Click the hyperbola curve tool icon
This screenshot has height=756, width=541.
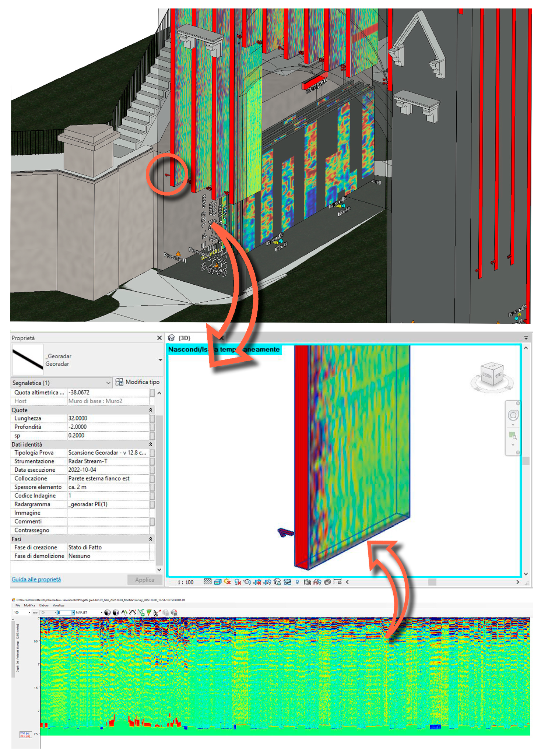132,612
